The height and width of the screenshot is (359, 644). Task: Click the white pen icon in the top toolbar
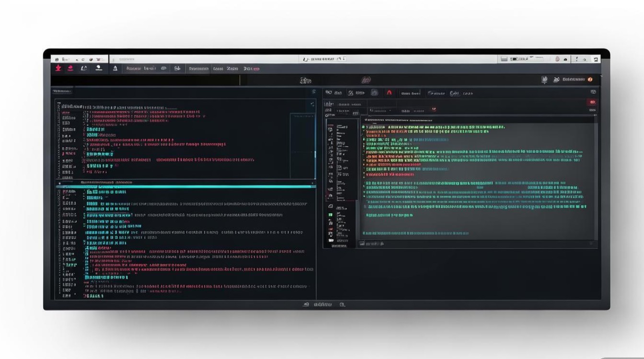[84, 68]
